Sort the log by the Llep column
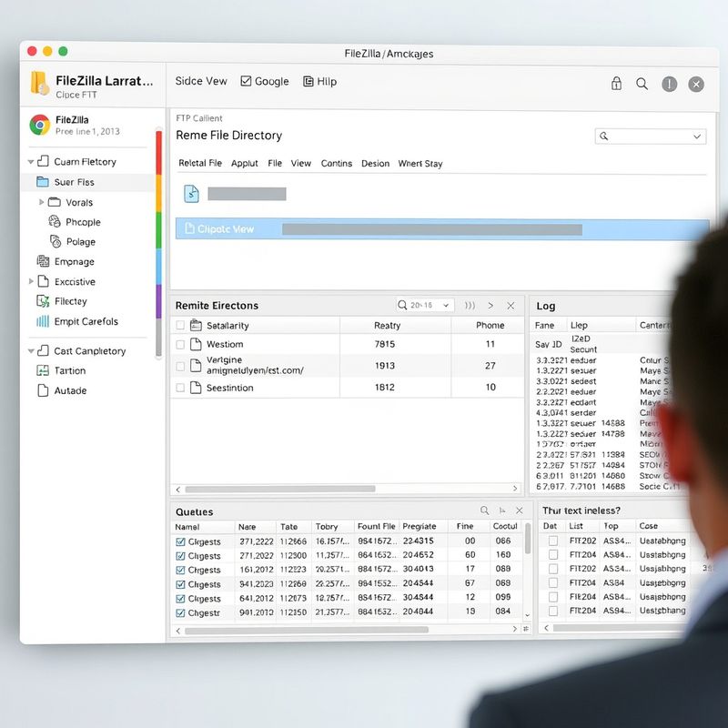Screen dimensions: 728x728 [x=579, y=326]
